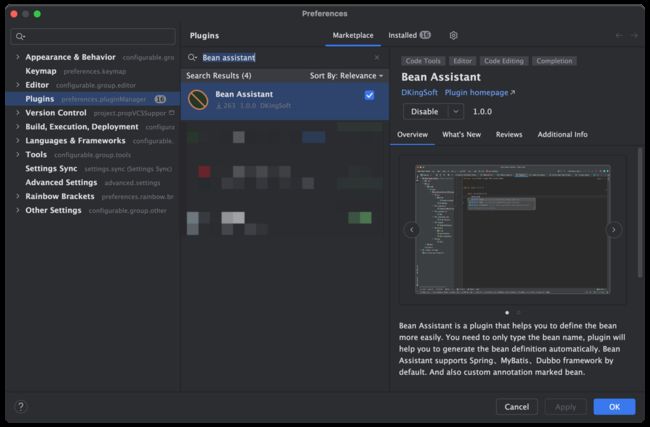
Task: Open the Plugin homepage link
Action: coord(480,92)
